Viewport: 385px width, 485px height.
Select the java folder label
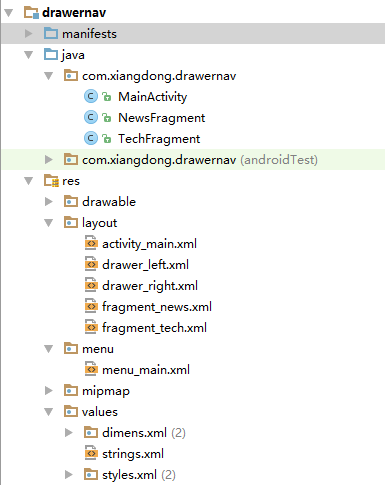click(x=73, y=55)
